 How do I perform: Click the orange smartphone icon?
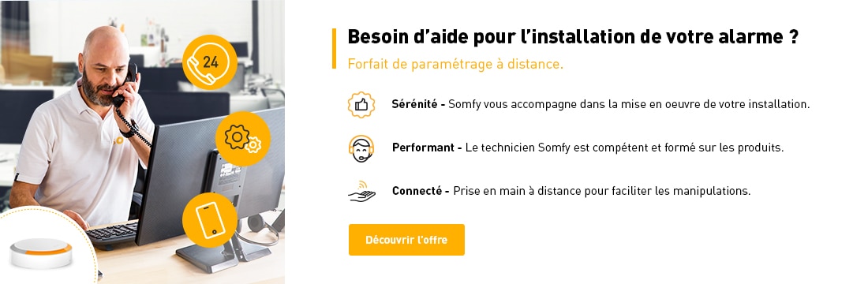[x=210, y=220]
